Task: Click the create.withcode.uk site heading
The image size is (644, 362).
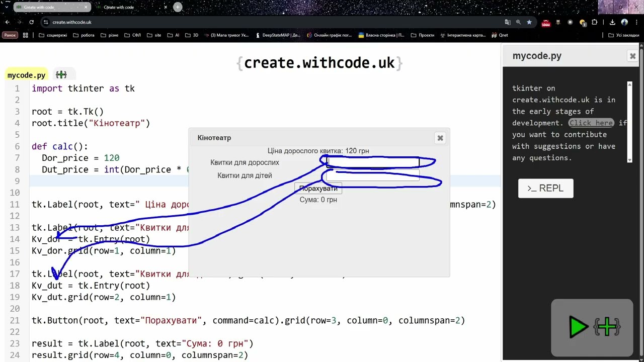Action: coord(319,63)
